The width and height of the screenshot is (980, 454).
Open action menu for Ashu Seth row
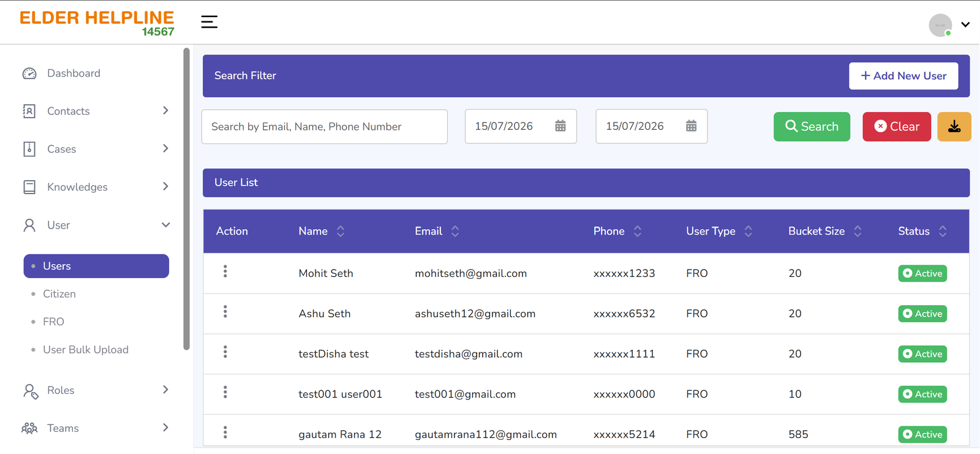pyautogui.click(x=225, y=312)
